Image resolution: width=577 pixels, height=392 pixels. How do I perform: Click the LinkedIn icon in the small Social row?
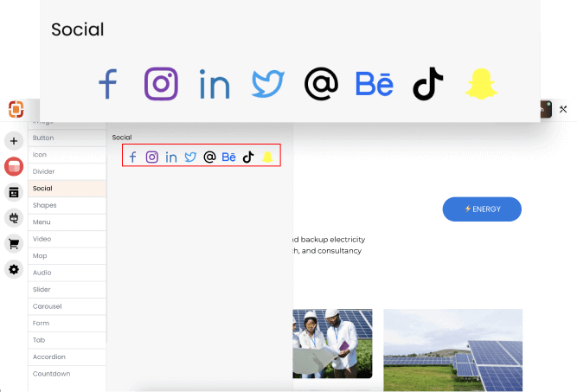(171, 157)
